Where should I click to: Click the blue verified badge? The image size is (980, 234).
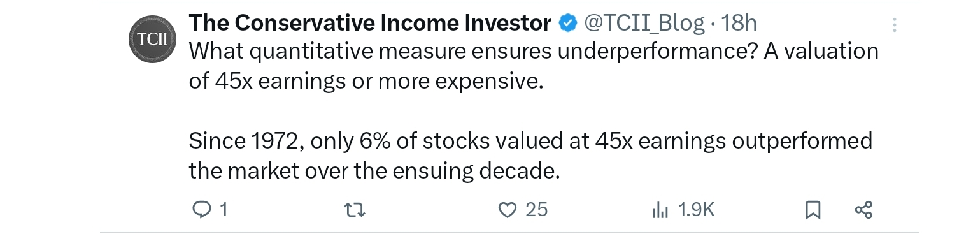567,24
